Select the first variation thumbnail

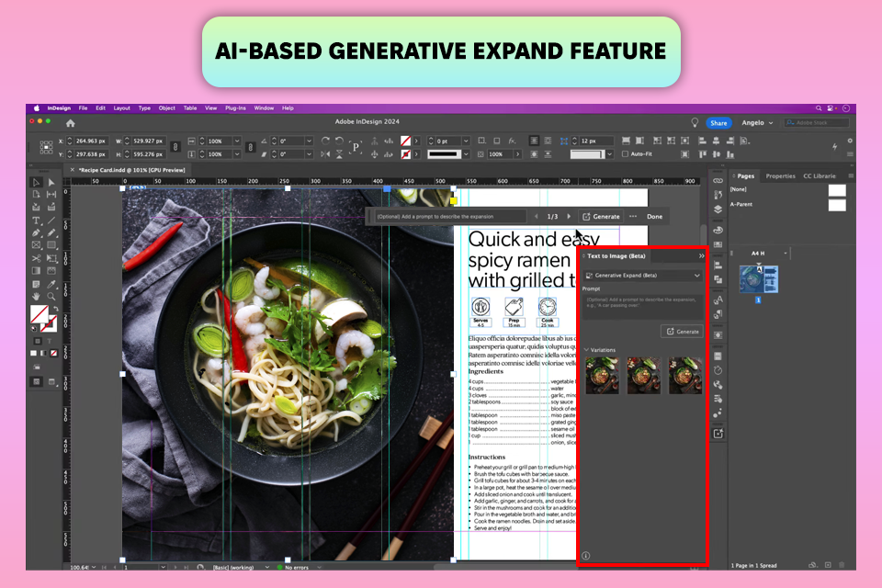click(x=602, y=375)
